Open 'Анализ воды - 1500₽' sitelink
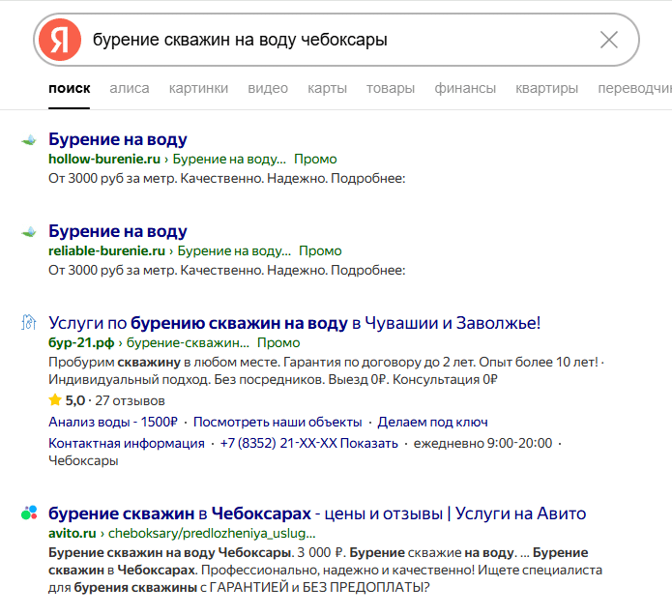 (113, 422)
